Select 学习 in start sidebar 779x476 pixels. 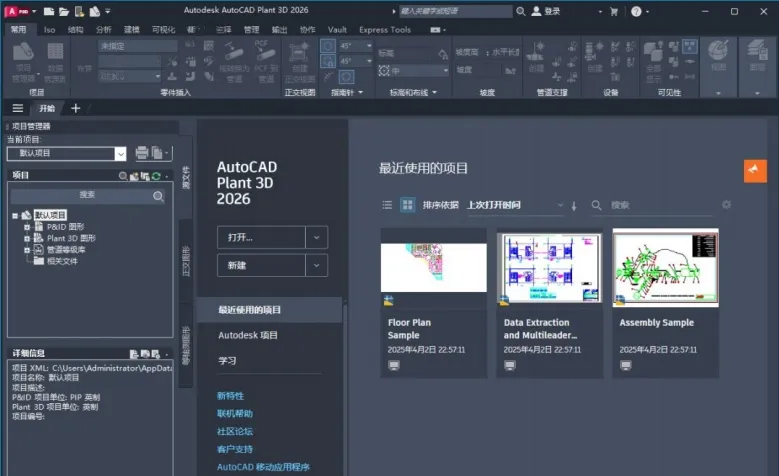tap(227, 361)
